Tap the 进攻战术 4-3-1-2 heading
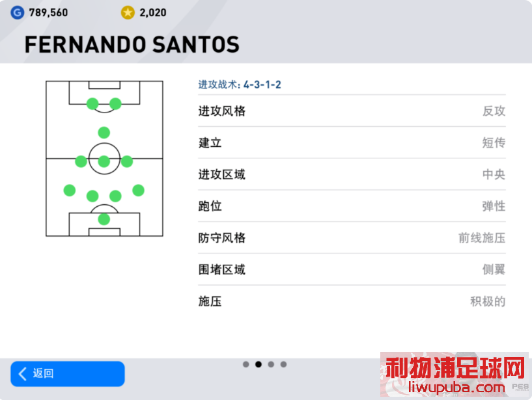The image size is (532, 400). 240,85
